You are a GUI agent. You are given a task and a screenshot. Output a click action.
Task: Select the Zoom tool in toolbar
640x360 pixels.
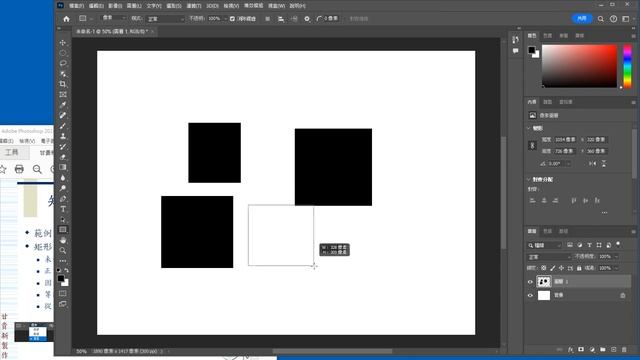(62, 250)
